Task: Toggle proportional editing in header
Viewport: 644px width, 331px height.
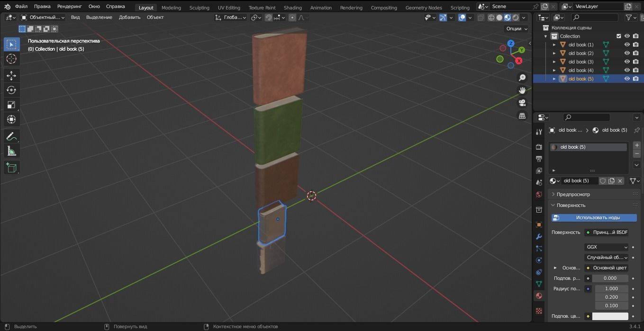Action: tap(292, 18)
